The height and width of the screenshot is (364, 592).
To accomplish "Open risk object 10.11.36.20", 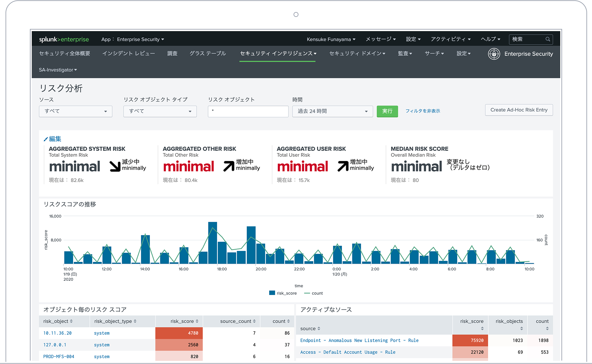I will [x=57, y=333].
